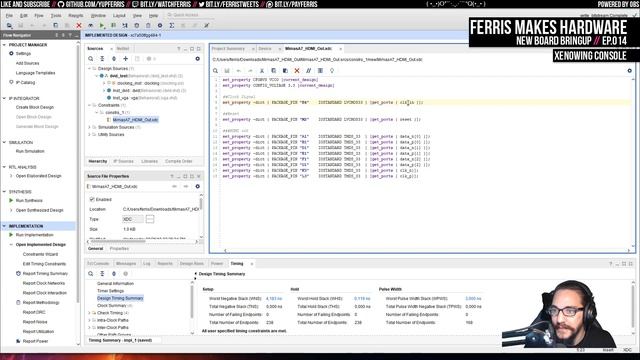The image size is (640, 360).
Task: Collapse the SYNTHESIS section
Action: pos(4,191)
